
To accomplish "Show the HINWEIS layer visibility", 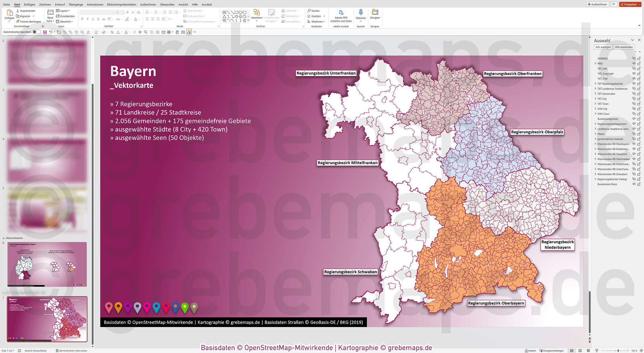I will click(x=634, y=58).
